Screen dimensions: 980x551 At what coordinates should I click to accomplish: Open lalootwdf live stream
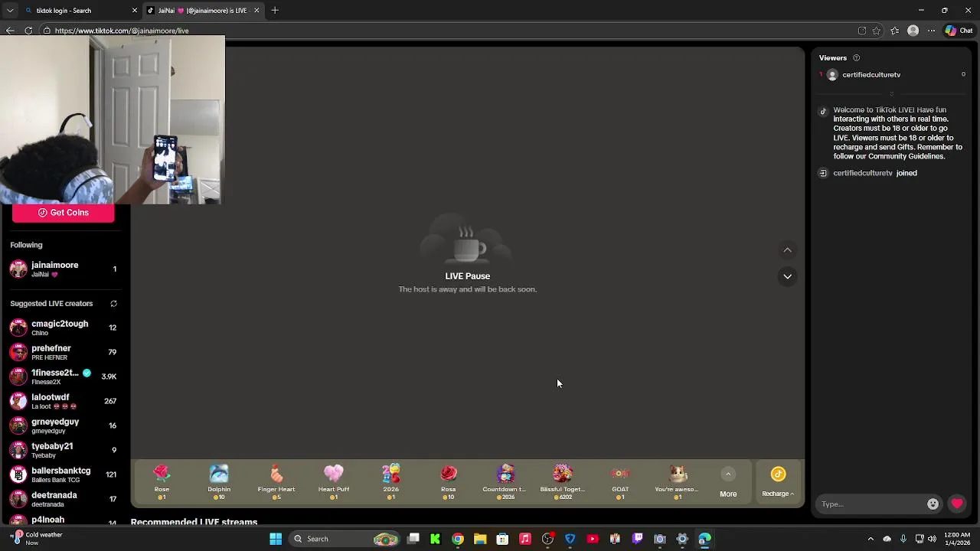[63, 401]
